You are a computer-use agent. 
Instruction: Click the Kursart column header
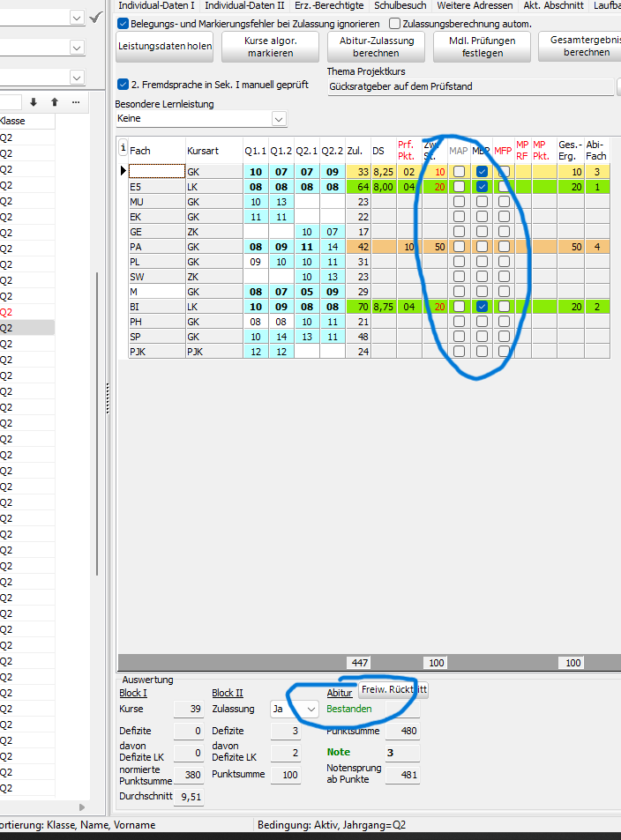(x=214, y=151)
